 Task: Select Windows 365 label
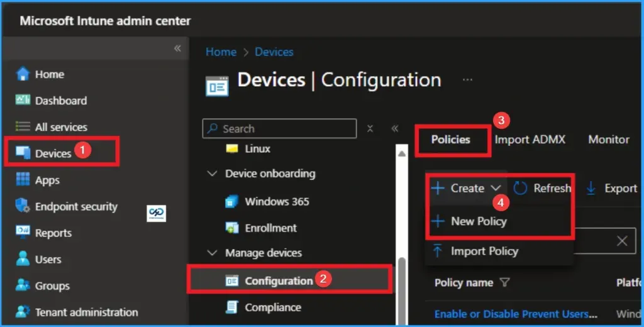pyautogui.click(x=277, y=202)
